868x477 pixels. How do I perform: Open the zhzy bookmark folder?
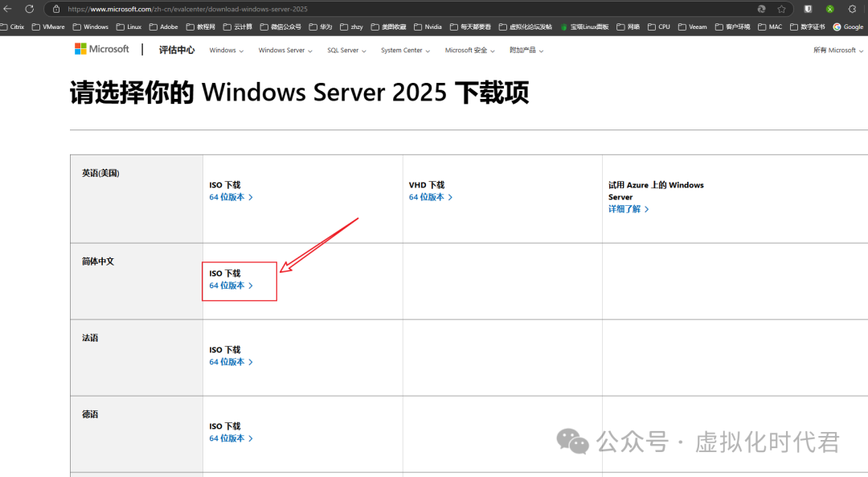(351, 27)
